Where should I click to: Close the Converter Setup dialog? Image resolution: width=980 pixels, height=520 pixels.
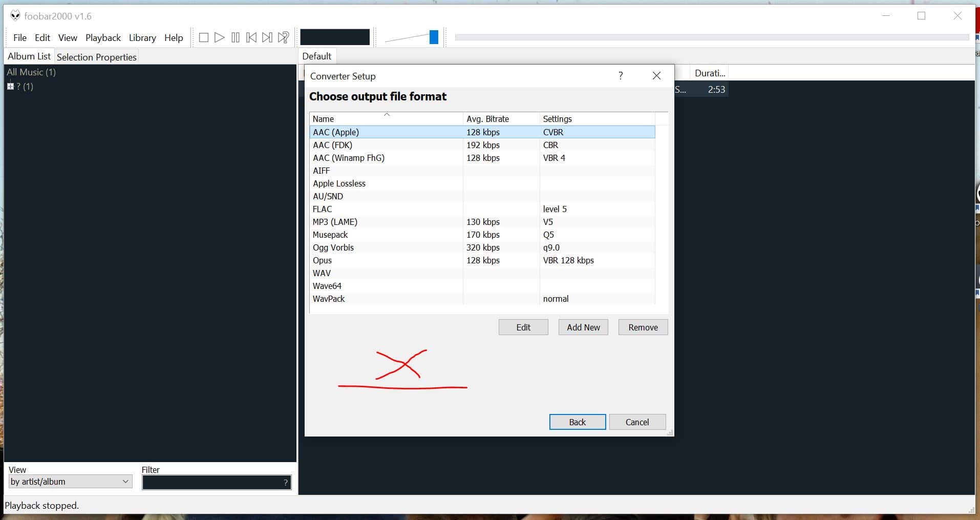click(x=656, y=76)
